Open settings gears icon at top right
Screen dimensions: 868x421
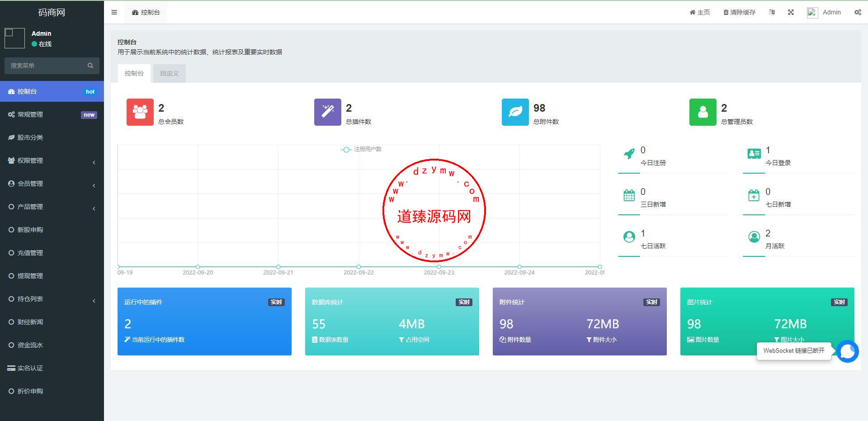pyautogui.click(x=858, y=12)
